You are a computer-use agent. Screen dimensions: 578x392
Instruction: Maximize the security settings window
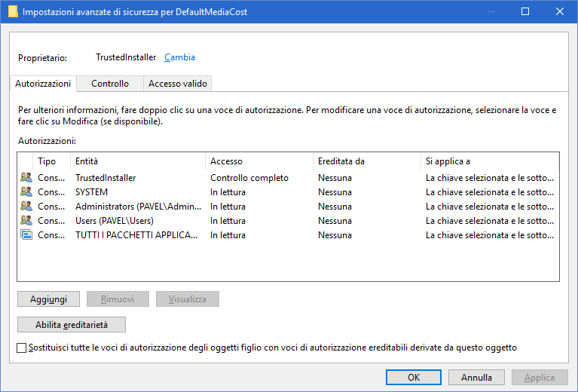coord(525,12)
